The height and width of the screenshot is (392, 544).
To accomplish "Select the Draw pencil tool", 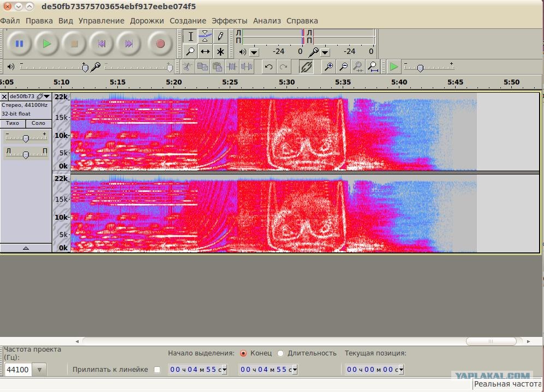I will (x=220, y=37).
